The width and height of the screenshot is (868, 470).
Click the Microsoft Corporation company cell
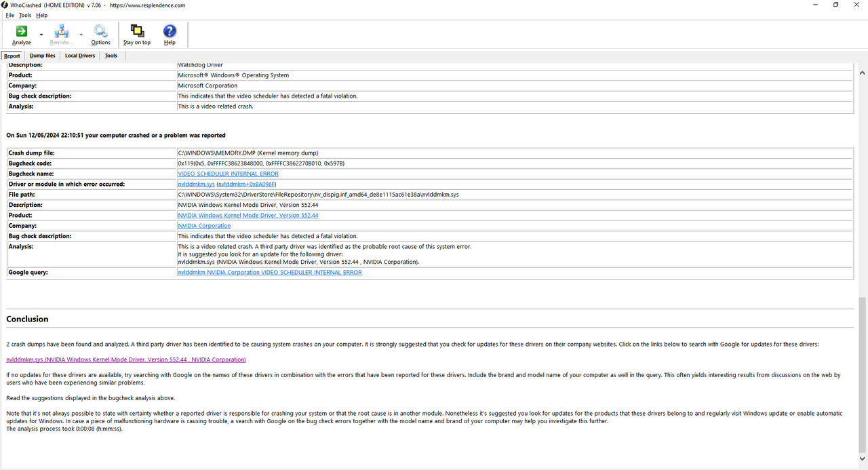point(208,86)
